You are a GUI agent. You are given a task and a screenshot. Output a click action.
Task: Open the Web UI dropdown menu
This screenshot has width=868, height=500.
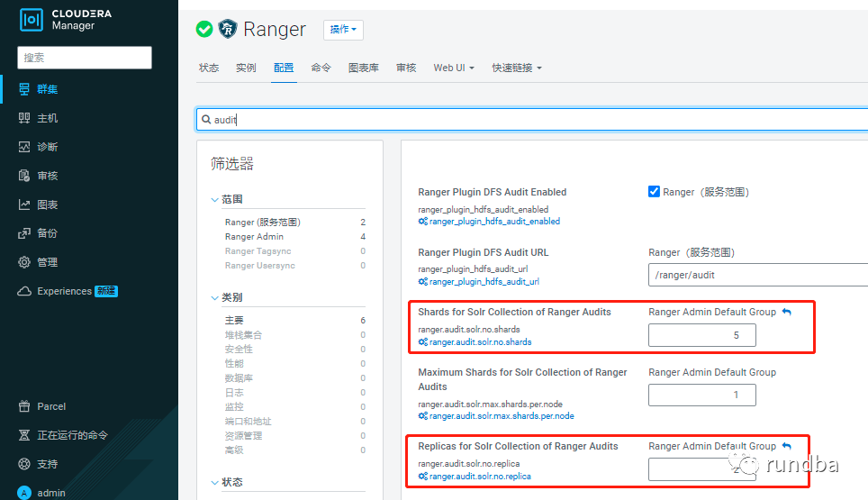coord(454,68)
